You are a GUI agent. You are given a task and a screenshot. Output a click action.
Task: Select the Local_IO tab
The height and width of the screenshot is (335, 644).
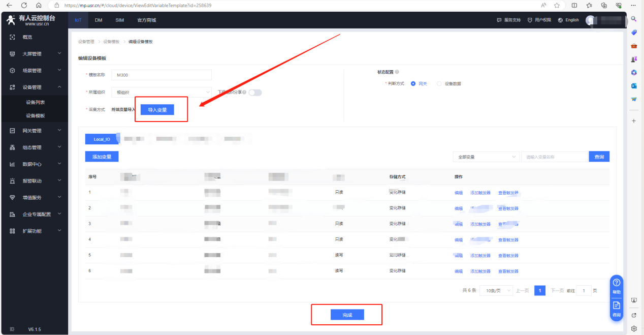point(102,139)
